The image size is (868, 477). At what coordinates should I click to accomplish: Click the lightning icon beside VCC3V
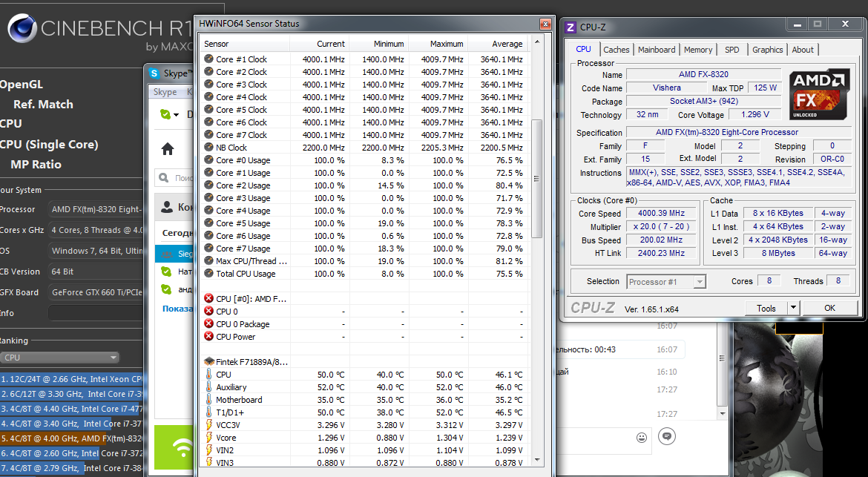pyautogui.click(x=208, y=424)
